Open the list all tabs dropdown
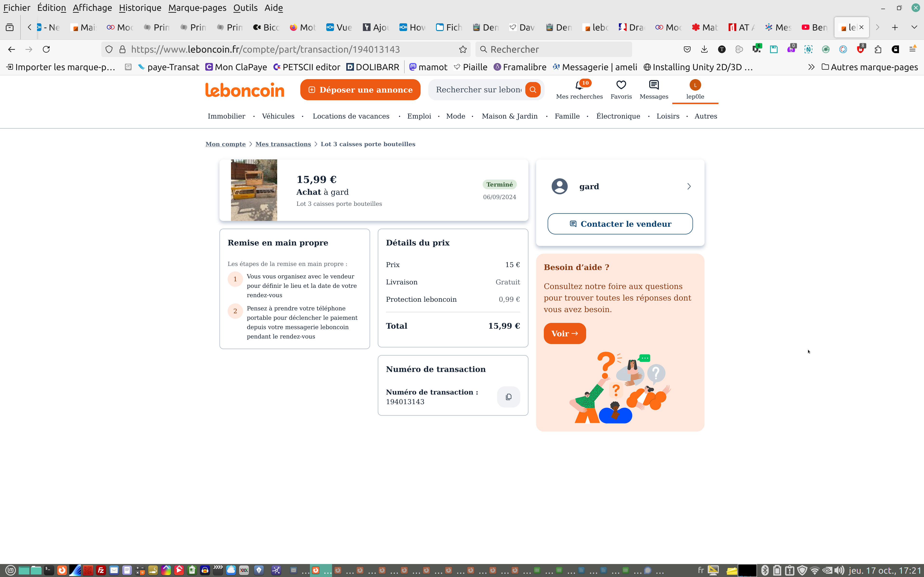The width and height of the screenshot is (924, 577). tap(914, 27)
